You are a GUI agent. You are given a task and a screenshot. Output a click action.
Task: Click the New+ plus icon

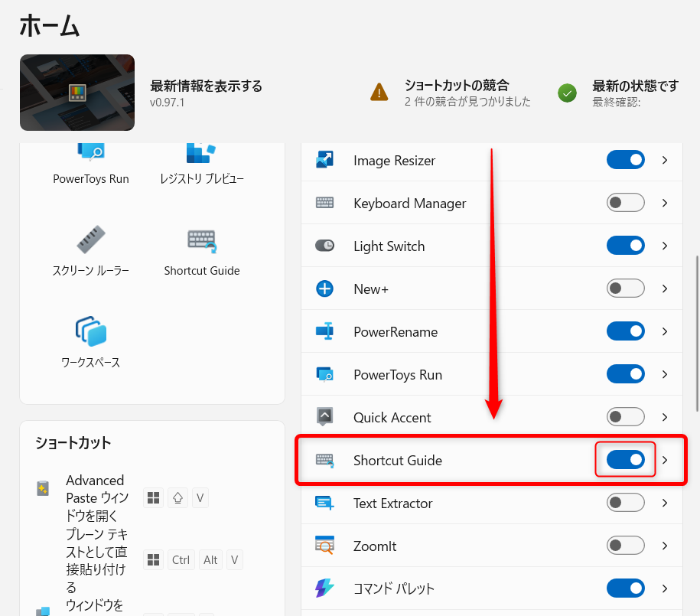(x=324, y=288)
